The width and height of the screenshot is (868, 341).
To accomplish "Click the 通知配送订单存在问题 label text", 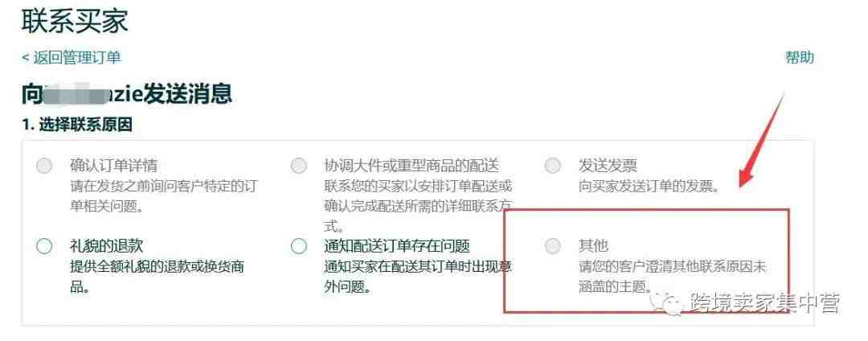I will [x=397, y=246].
